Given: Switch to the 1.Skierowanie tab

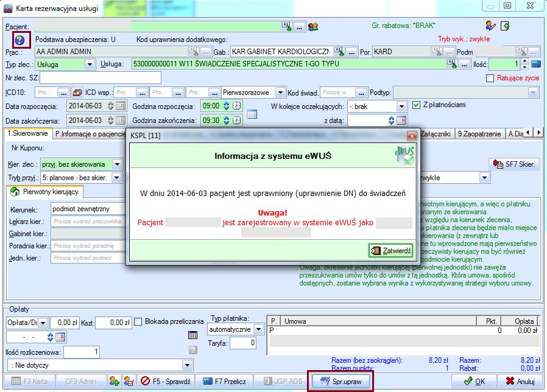Looking at the screenshot, I should coord(27,133).
